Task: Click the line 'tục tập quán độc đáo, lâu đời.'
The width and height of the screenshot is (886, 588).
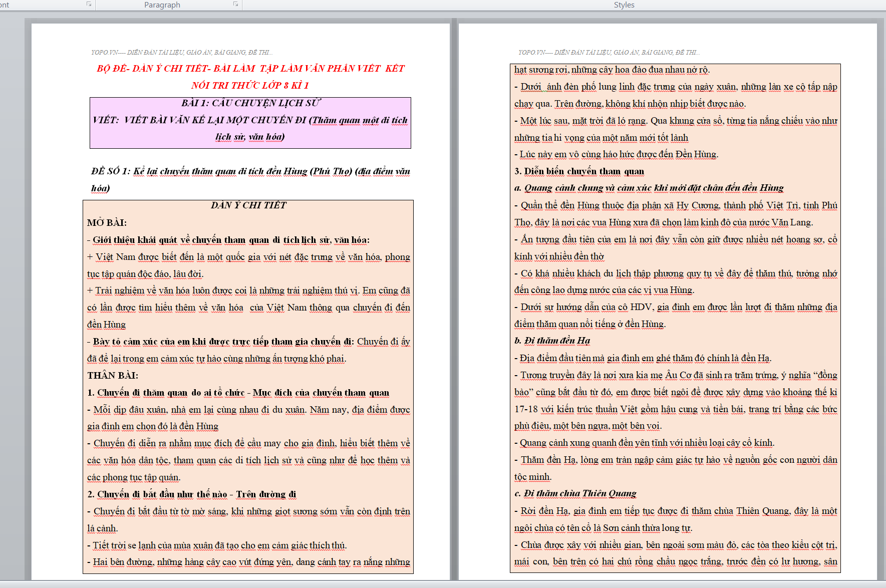Action: point(145,274)
